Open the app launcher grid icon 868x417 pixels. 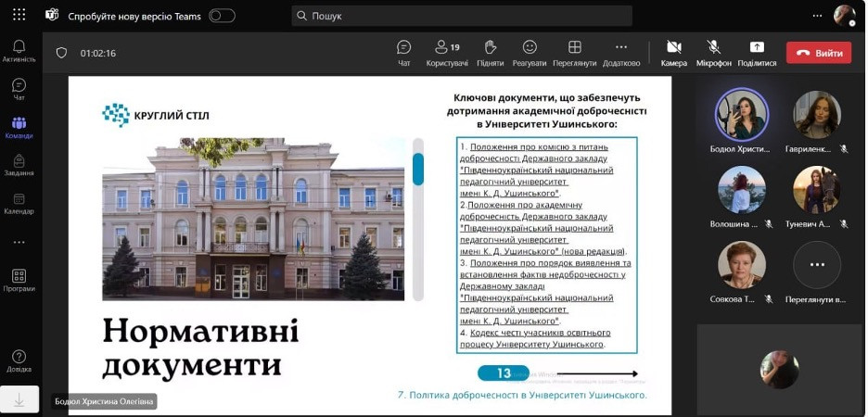19,15
